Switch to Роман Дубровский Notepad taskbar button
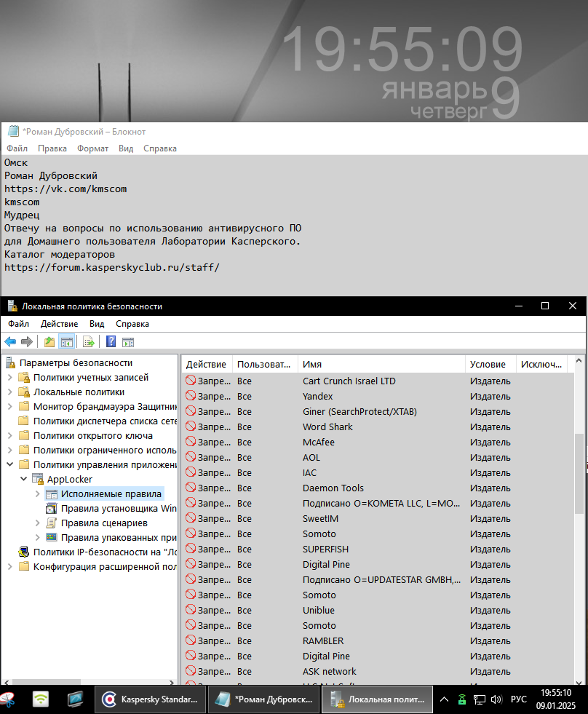 pyautogui.click(x=263, y=699)
